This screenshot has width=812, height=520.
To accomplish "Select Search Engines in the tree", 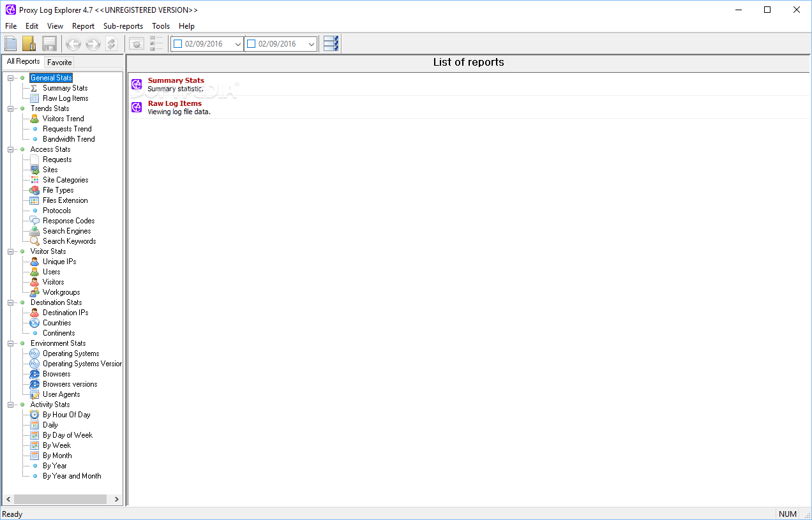I will click(66, 231).
